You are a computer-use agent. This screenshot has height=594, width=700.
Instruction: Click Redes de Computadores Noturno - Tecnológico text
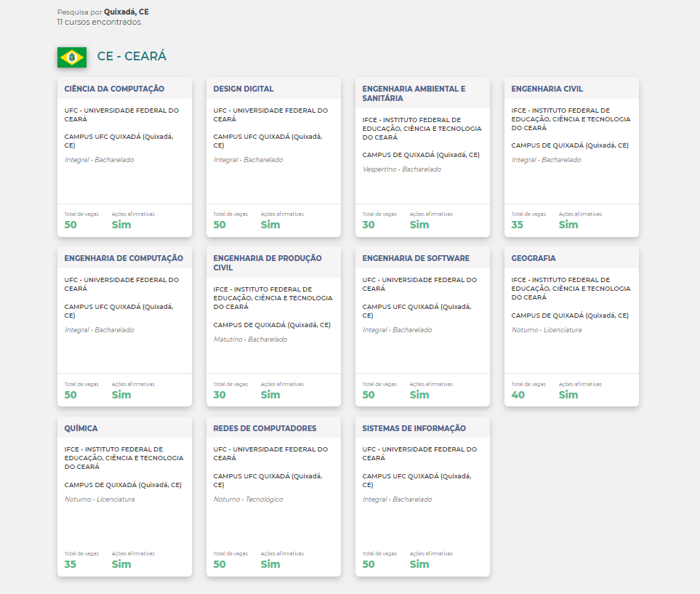tap(248, 499)
